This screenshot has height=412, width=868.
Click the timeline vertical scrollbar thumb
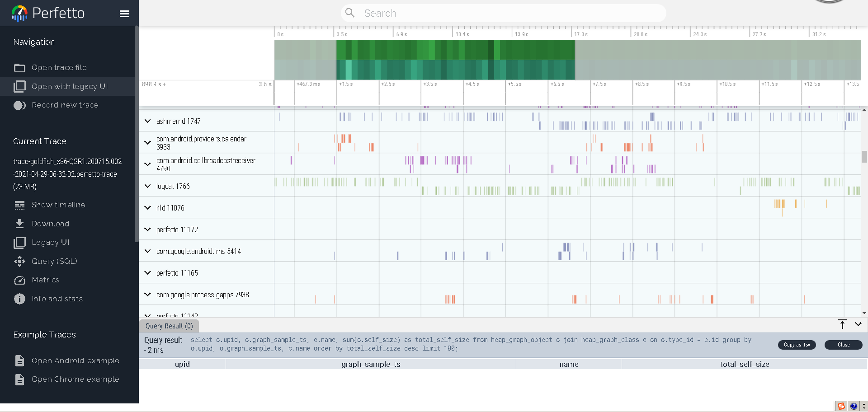(x=864, y=156)
